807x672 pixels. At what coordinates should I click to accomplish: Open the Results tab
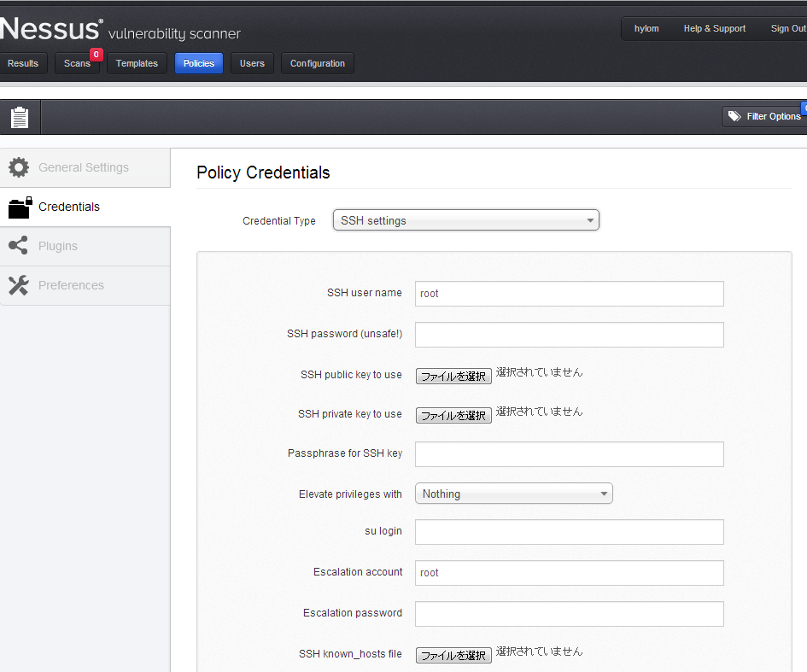click(x=23, y=63)
